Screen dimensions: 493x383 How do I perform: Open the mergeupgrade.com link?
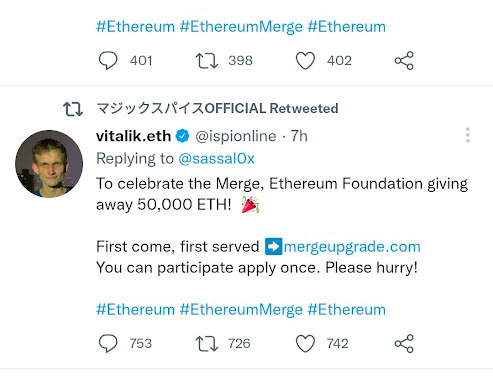point(352,247)
